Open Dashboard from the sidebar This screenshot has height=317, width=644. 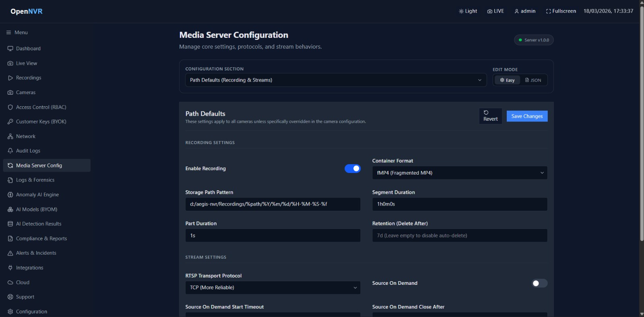tap(47, 49)
